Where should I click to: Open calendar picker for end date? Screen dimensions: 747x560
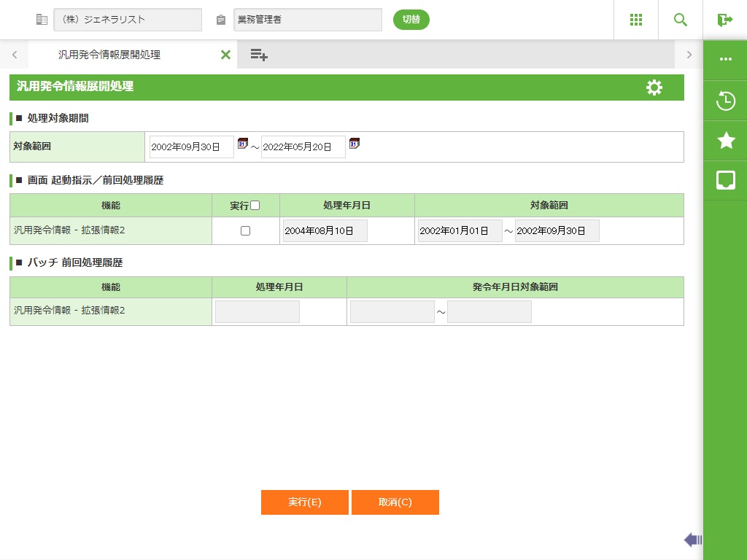click(x=355, y=143)
